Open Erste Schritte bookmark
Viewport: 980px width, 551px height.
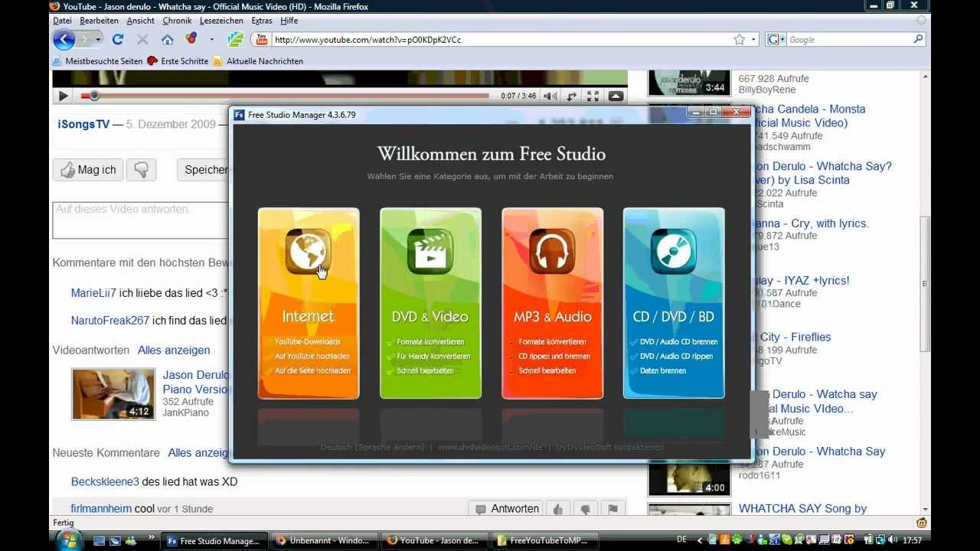pyautogui.click(x=178, y=61)
